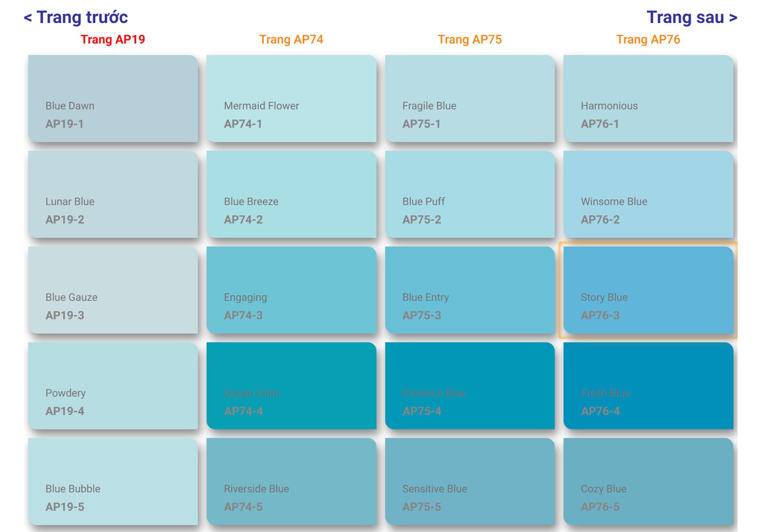
Task: Select Lunar Blue AP19-2 swatch
Action: pyautogui.click(x=113, y=194)
